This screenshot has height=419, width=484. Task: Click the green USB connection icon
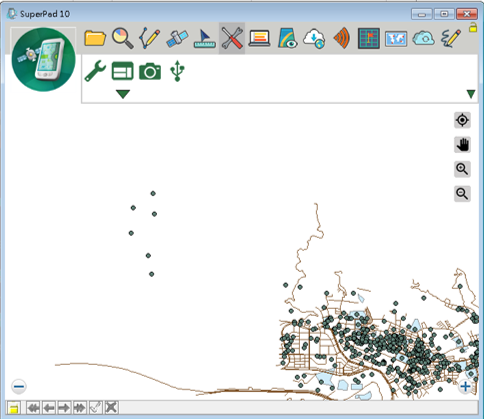pos(177,71)
